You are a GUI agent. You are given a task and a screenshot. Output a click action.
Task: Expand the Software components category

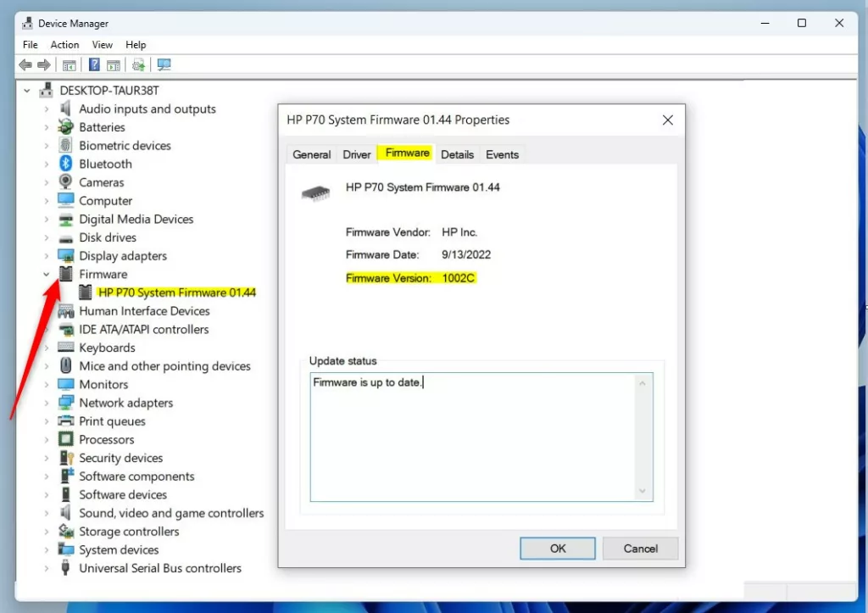tap(47, 476)
